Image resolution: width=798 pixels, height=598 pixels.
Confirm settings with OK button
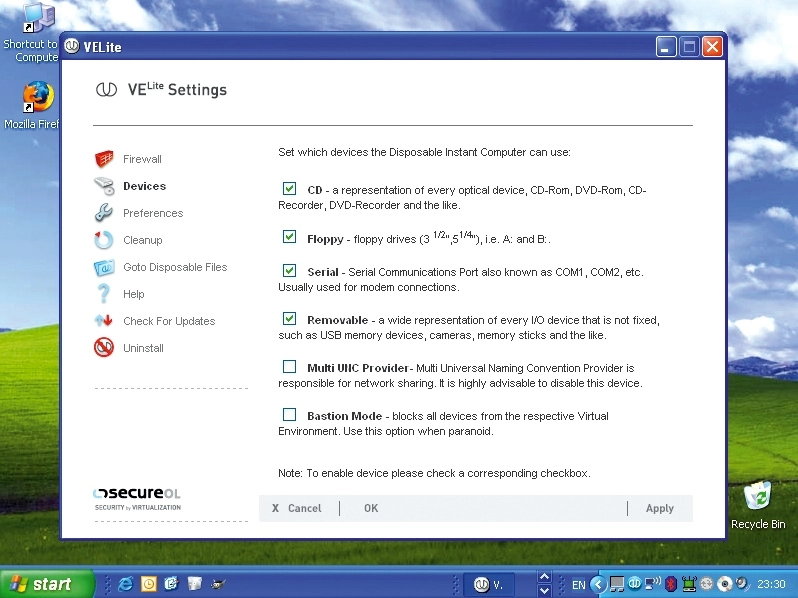click(371, 508)
